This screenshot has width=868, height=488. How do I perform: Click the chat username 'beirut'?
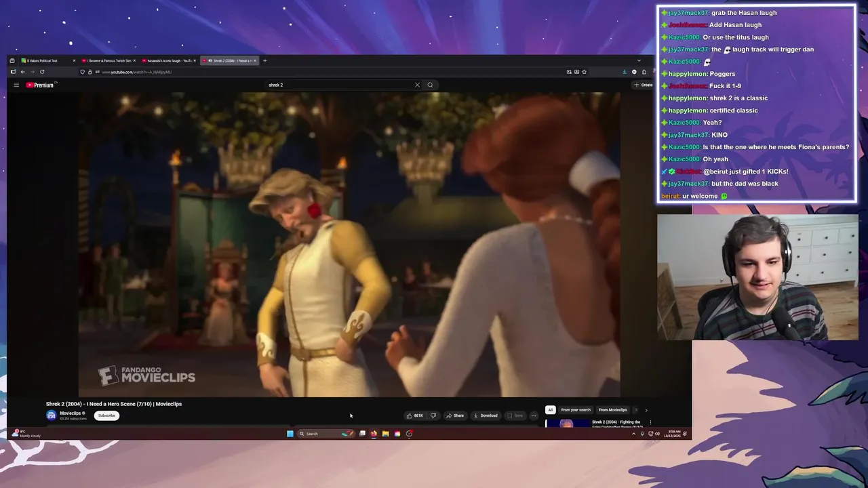tap(670, 196)
